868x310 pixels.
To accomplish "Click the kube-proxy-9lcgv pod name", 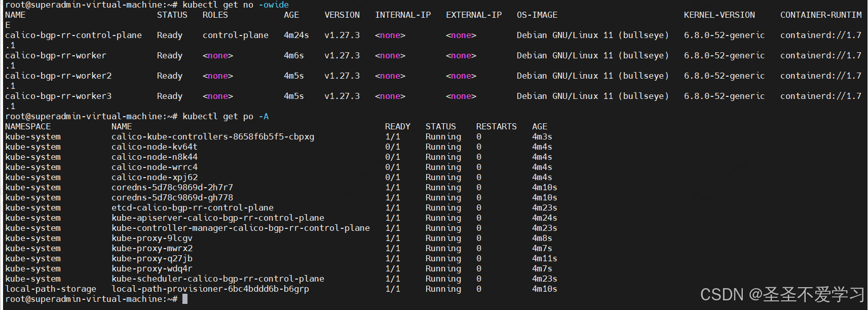I will (152, 238).
